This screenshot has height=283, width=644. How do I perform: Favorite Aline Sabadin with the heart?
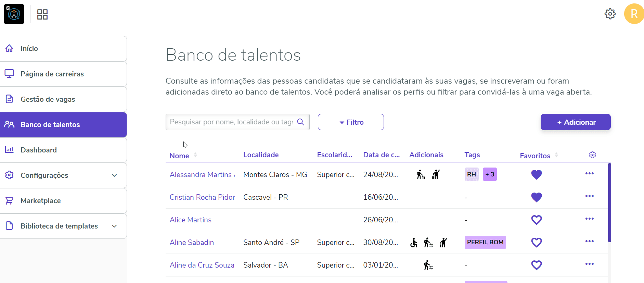[537, 243]
